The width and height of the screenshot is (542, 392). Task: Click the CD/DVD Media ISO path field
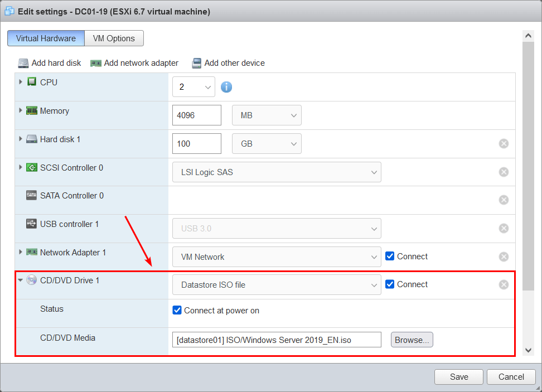pyautogui.click(x=277, y=340)
